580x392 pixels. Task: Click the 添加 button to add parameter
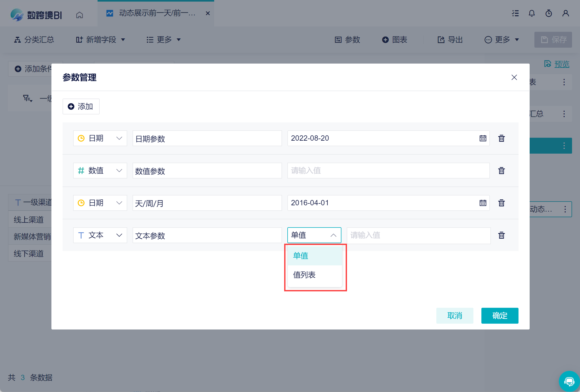(81, 106)
